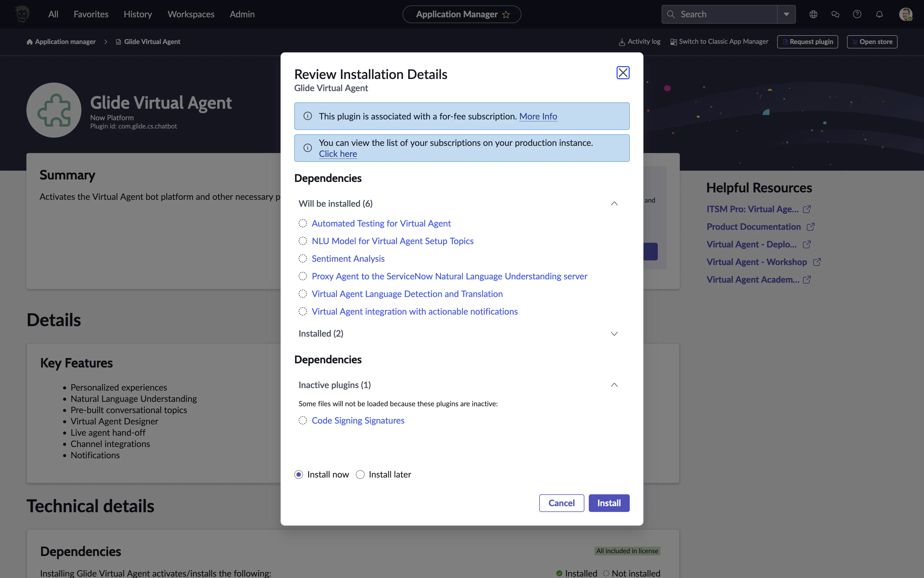
Task: Open ITSM Pro: Virtual Agent resource link
Action: click(752, 209)
